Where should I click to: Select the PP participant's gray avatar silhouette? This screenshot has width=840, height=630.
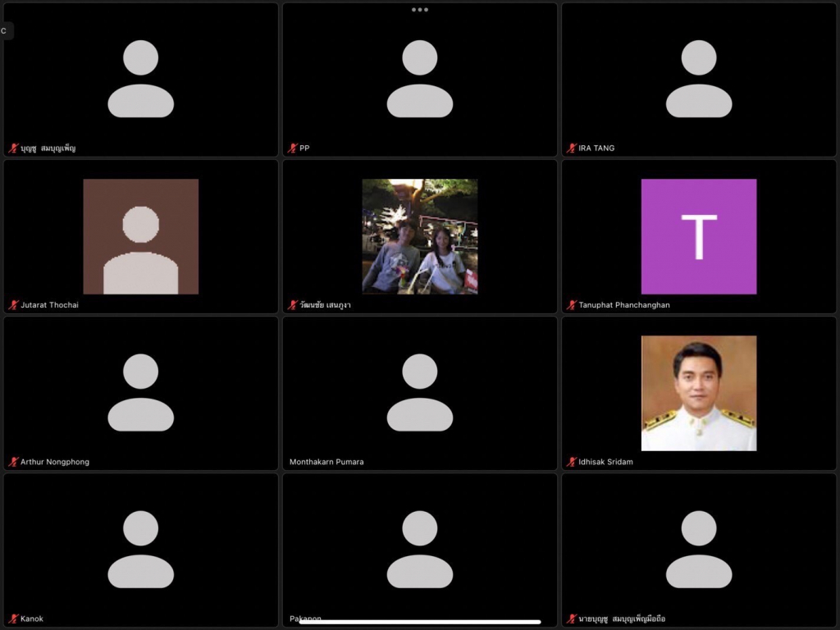(x=419, y=79)
